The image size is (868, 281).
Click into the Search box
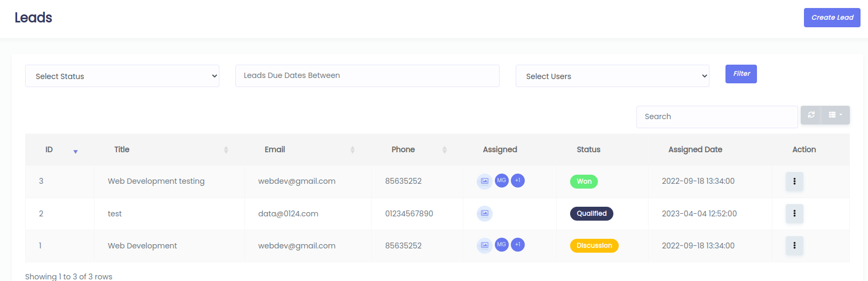click(x=716, y=117)
